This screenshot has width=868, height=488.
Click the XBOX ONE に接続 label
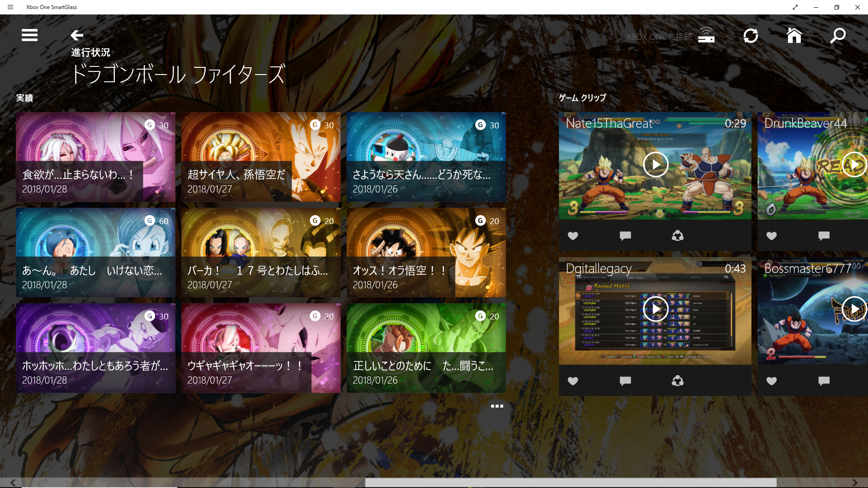pos(659,37)
